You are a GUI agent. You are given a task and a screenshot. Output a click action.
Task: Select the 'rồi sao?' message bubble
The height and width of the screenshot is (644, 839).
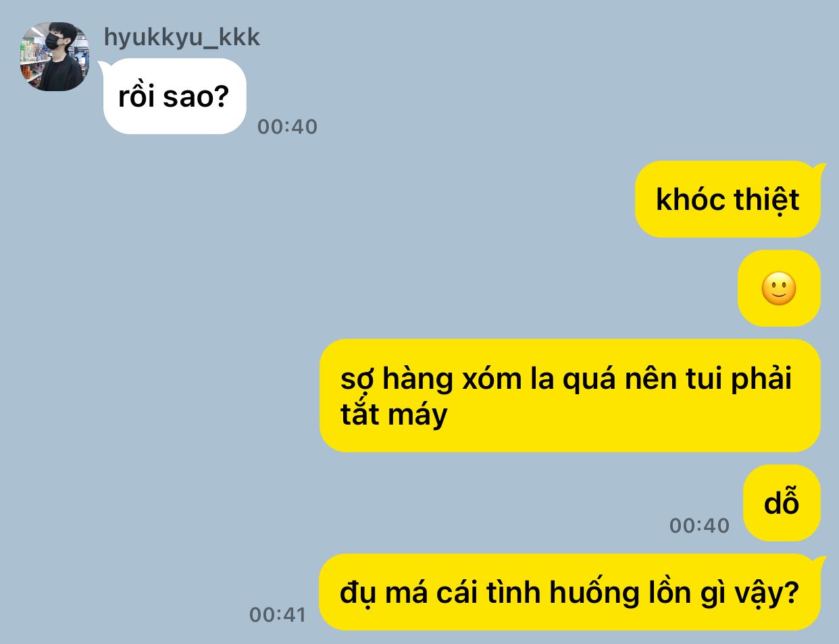pyautogui.click(x=174, y=96)
